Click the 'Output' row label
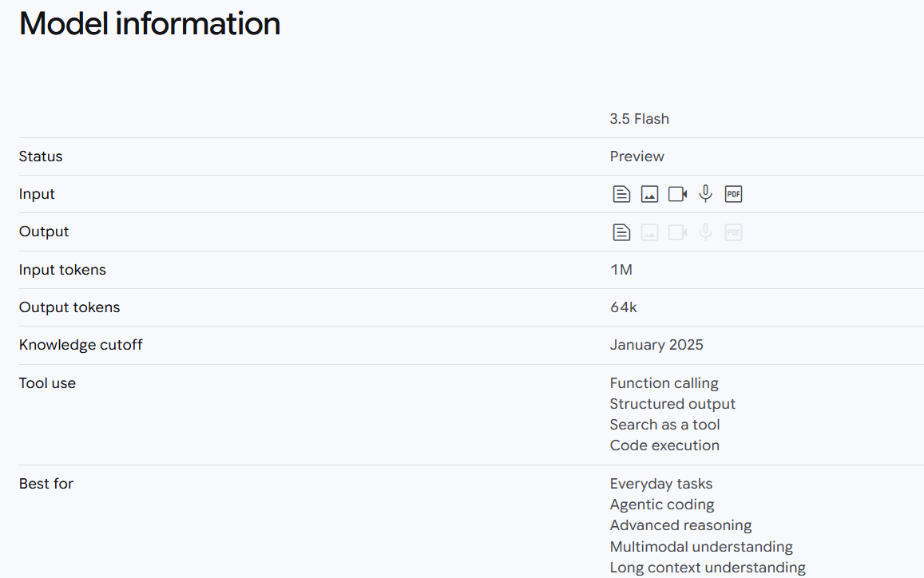The image size is (924, 578). coord(44,232)
